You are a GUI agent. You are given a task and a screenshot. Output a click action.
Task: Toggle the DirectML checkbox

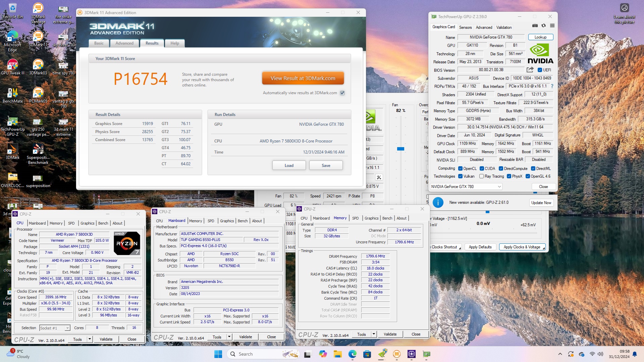[533, 169]
